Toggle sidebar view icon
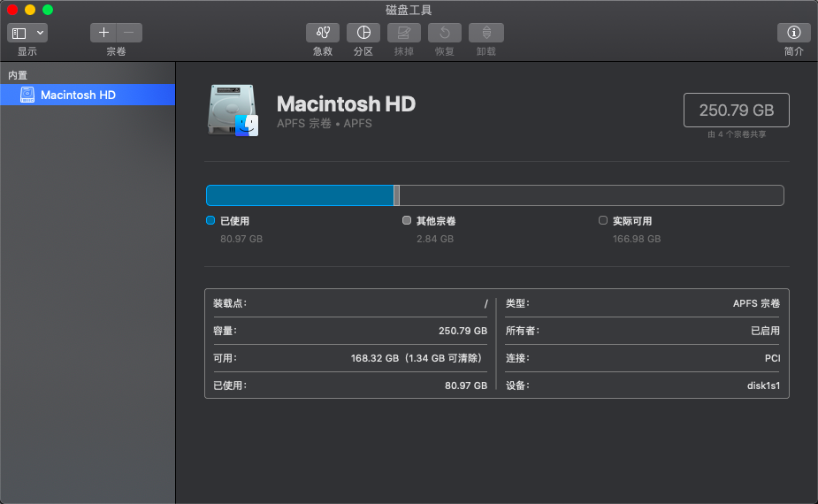 (19, 33)
